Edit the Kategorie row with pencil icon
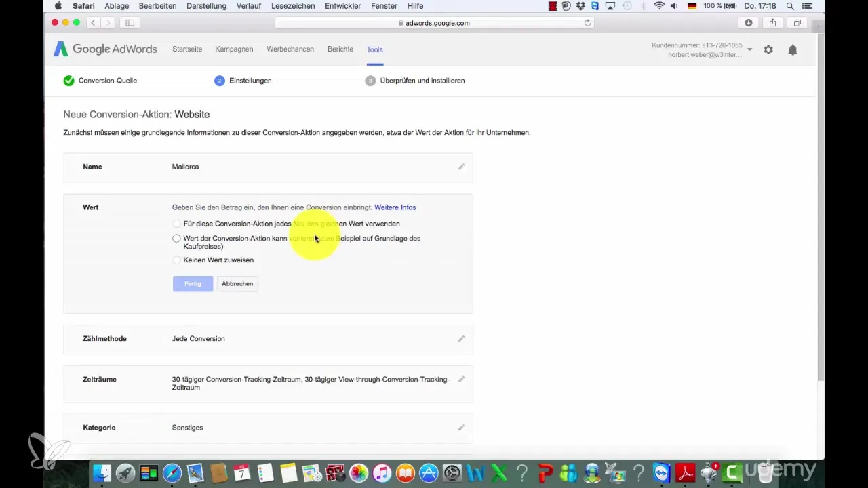Viewport: 868px width, 488px height. 461,428
